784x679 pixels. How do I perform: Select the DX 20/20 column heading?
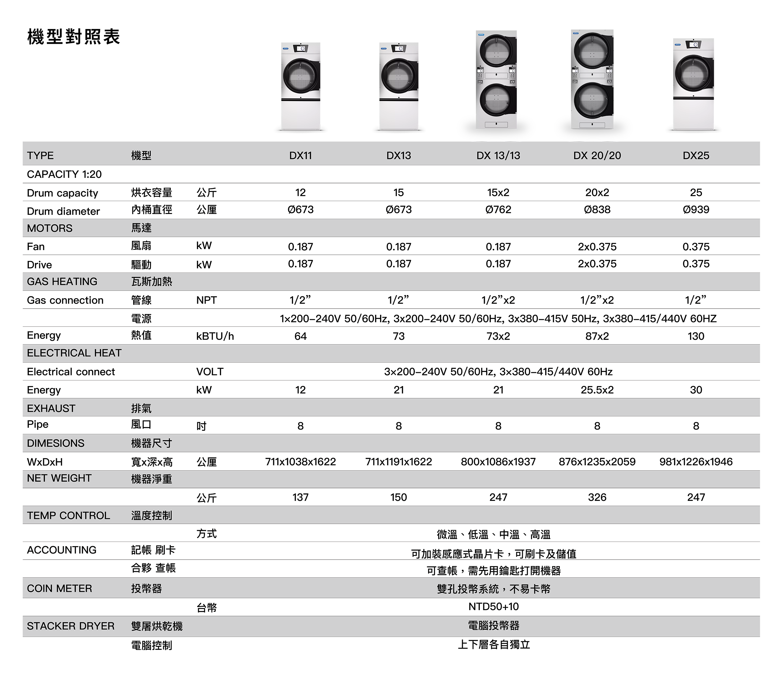597,155
